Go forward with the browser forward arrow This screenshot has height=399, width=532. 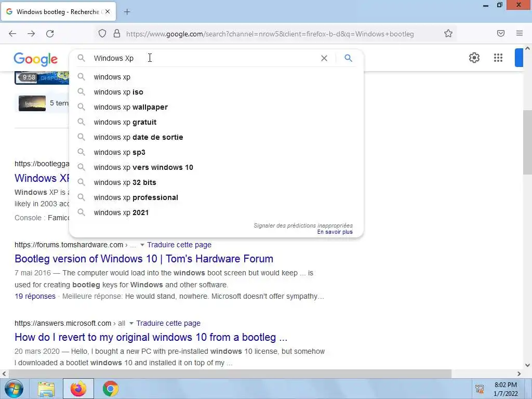(31, 34)
